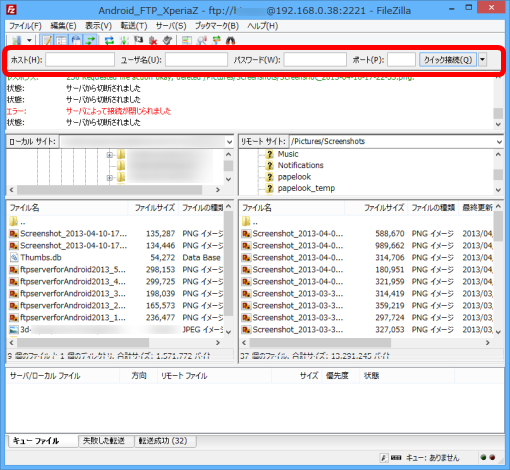Focus the ホスト(H) host input field
510x470 pixels.
80,60
